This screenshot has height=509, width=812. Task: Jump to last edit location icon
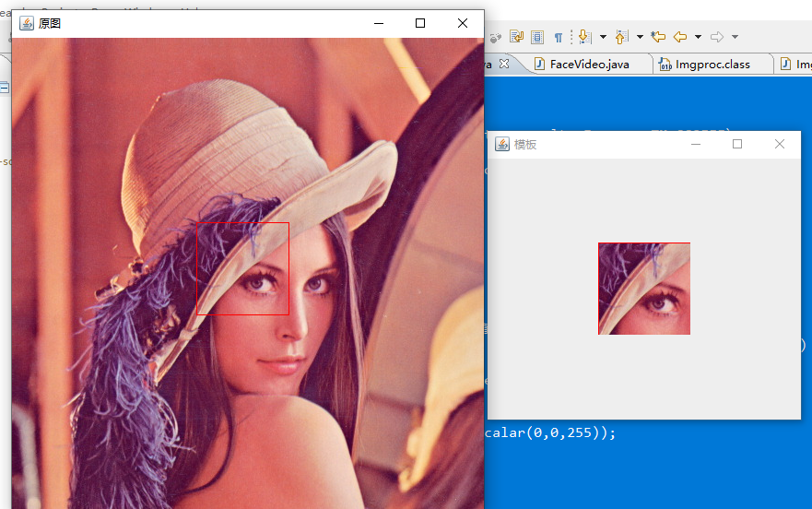pos(658,36)
